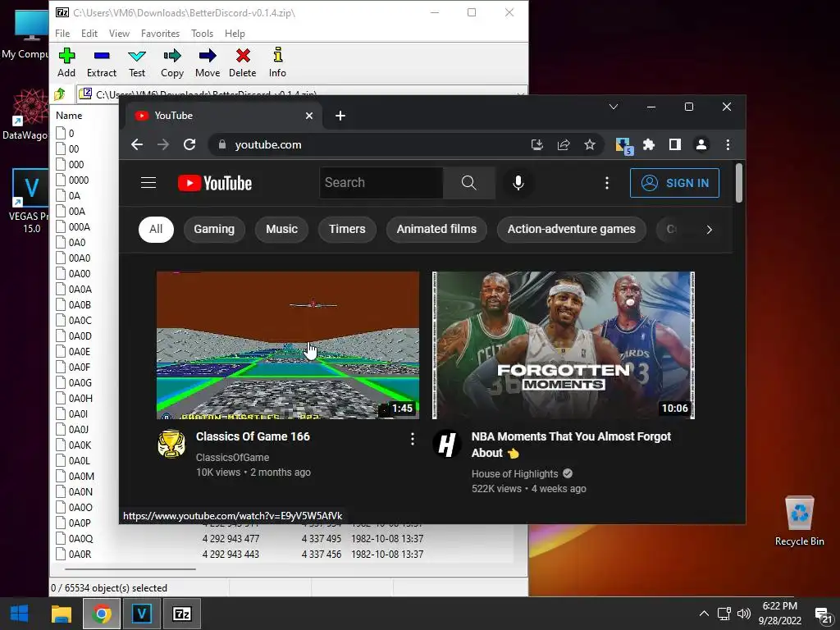Select the Gaming filter chip

(x=214, y=230)
